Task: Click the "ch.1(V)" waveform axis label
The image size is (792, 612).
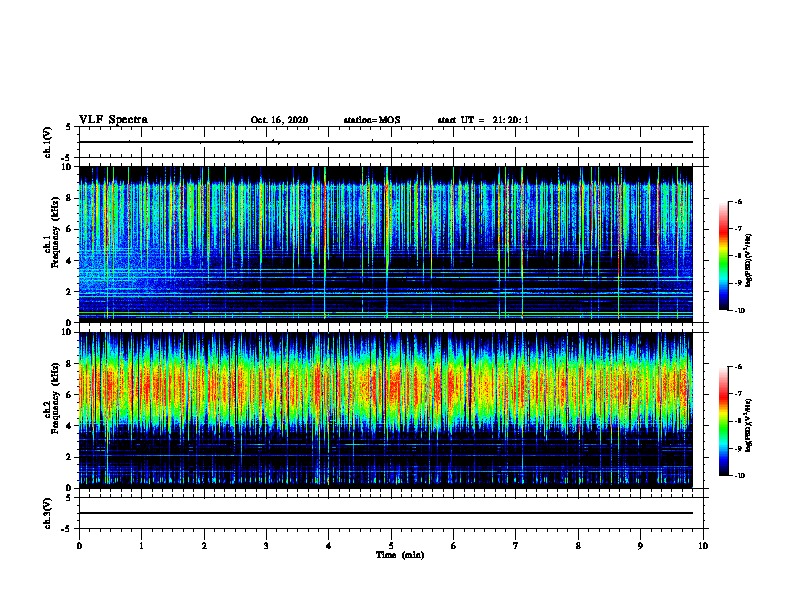Action: 47,142
